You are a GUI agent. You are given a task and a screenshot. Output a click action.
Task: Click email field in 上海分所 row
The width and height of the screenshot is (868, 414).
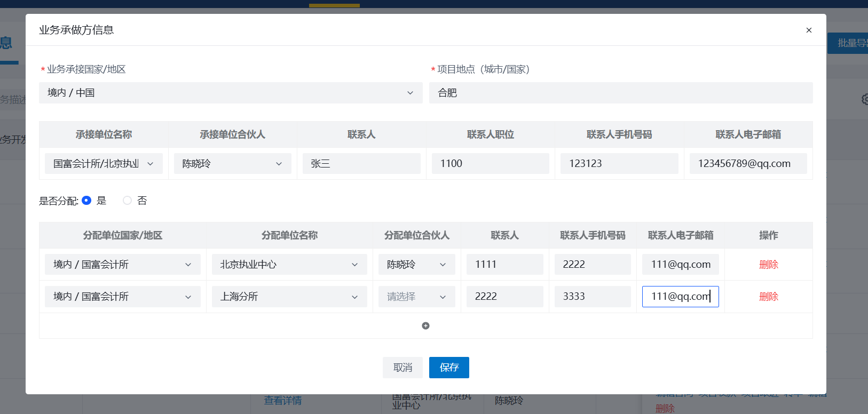coord(681,297)
